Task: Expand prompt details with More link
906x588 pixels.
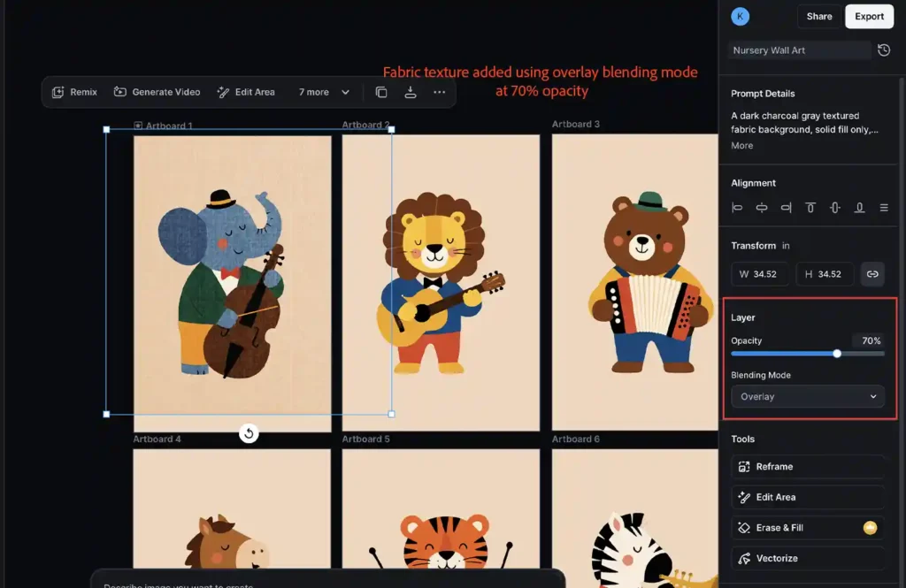Action: point(741,146)
